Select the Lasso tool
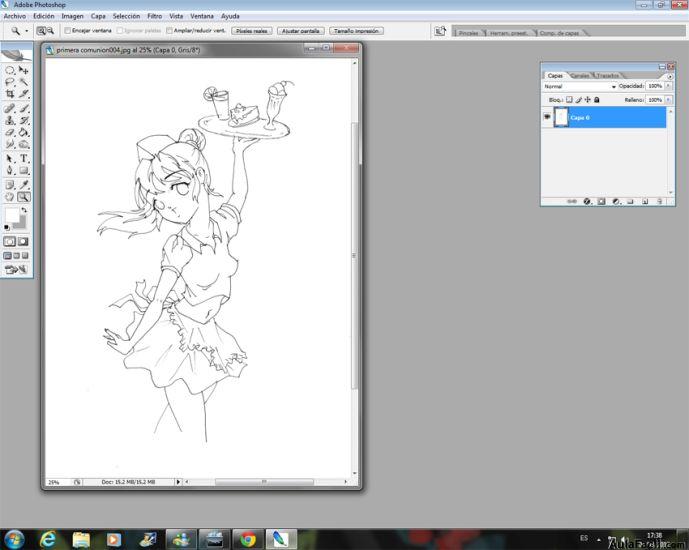The width and height of the screenshot is (689, 550). click(10, 82)
